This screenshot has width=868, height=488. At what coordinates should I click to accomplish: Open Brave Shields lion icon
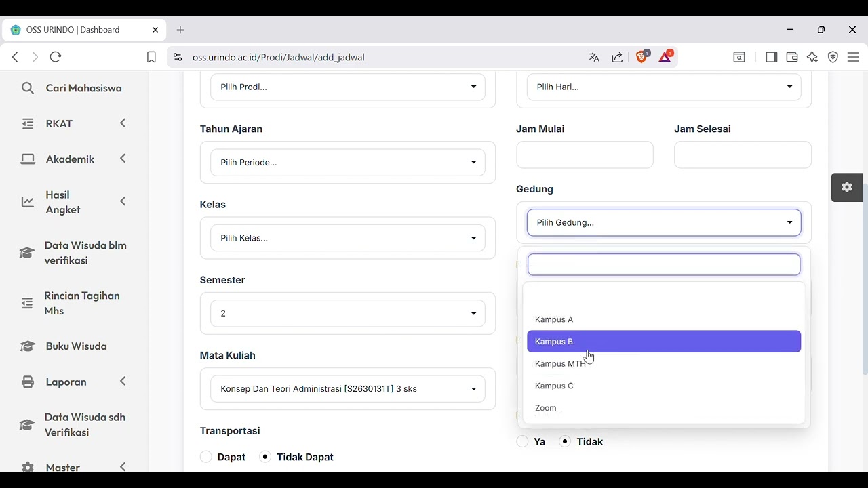(642, 56)
